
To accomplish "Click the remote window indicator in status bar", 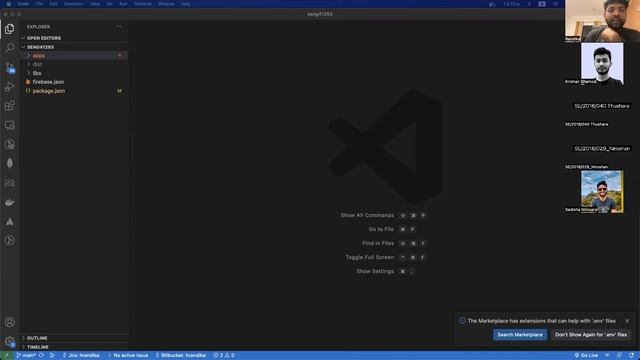I will point(6,356).
